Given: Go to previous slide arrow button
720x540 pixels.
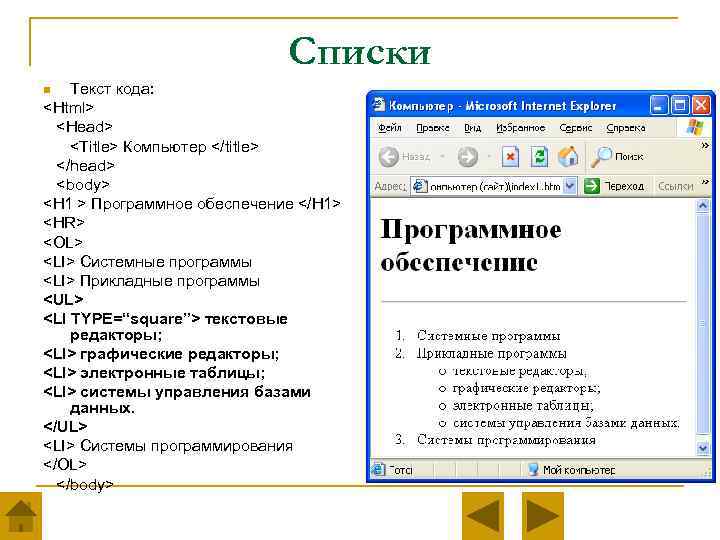Looking at the screenshot, I should point(483,516).
